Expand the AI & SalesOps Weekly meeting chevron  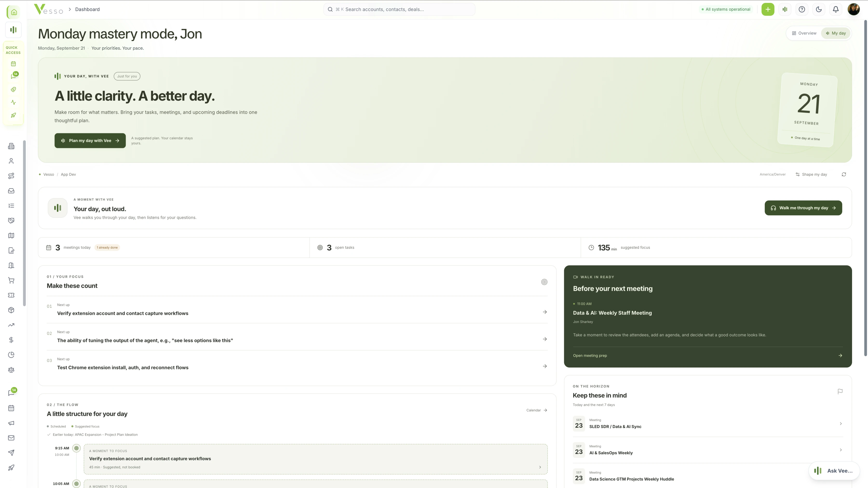(x=840, y=450)
